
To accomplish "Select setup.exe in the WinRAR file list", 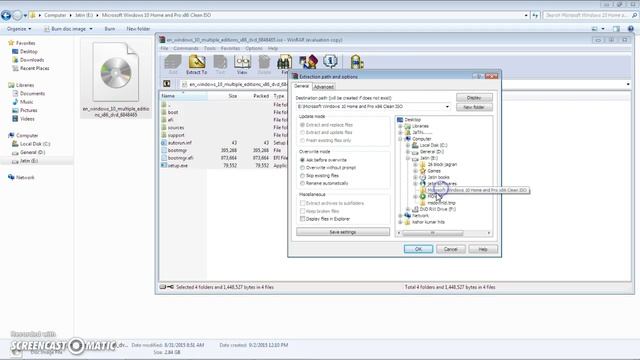I will (178, 165).
